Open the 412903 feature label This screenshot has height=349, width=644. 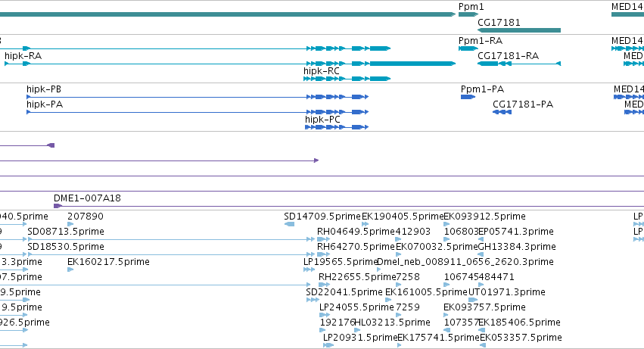coord(412,232)
